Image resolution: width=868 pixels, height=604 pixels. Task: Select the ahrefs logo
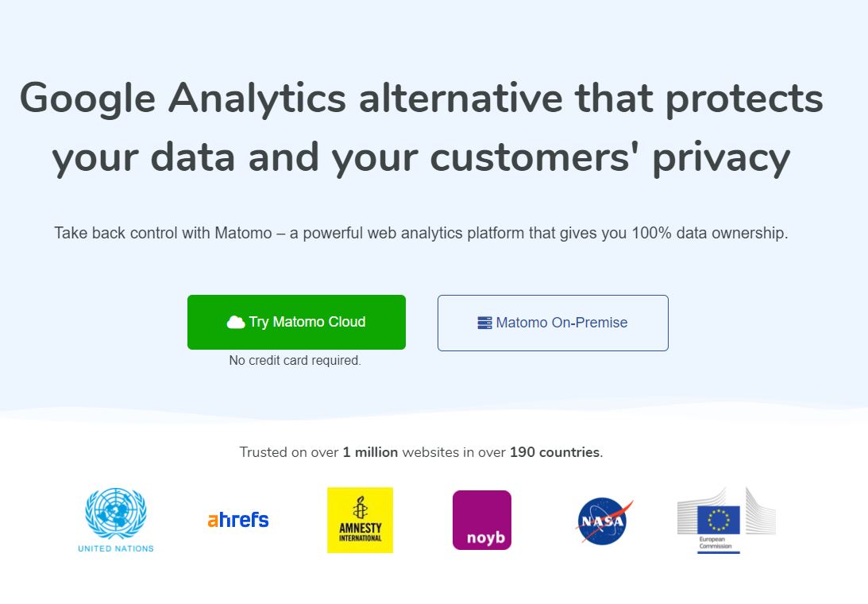(x=238, y=520)
